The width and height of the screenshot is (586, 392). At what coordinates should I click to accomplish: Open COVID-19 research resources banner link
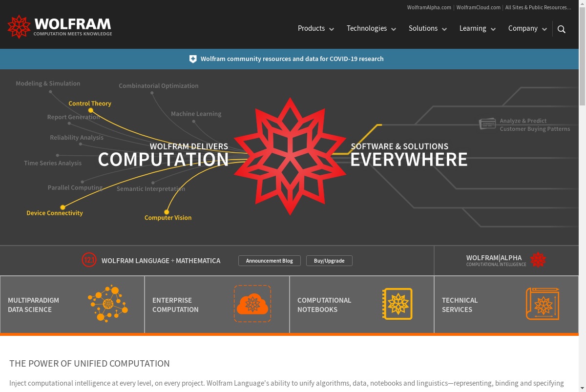pos(292,59)
